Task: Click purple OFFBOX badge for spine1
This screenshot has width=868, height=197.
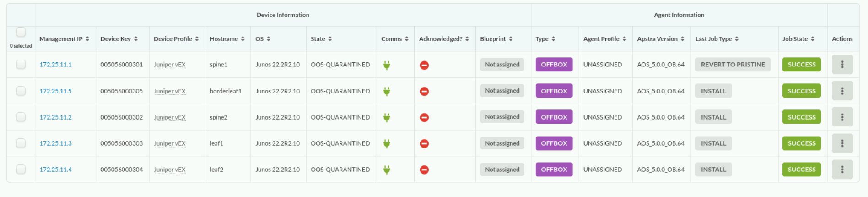Action: click(554, 65)
